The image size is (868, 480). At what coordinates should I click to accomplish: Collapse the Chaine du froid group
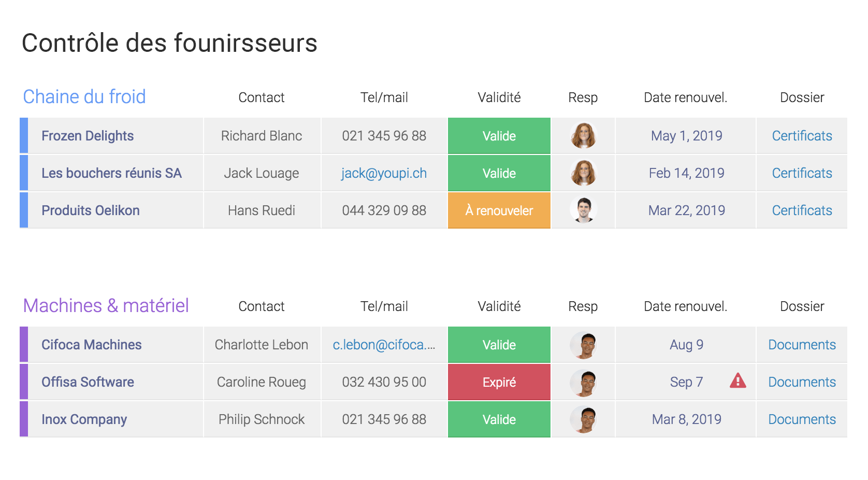coord(84,97)
